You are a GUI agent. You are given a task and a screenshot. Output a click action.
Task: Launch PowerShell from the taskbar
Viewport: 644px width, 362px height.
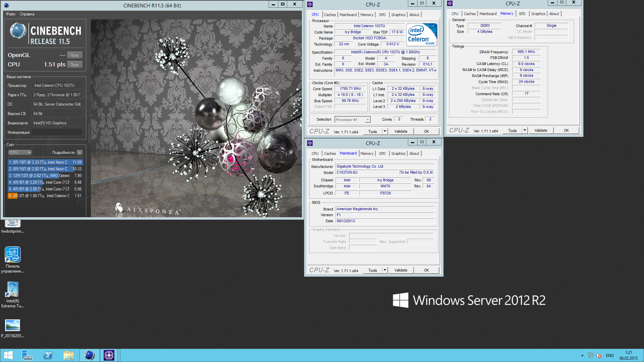pos(48,355)
